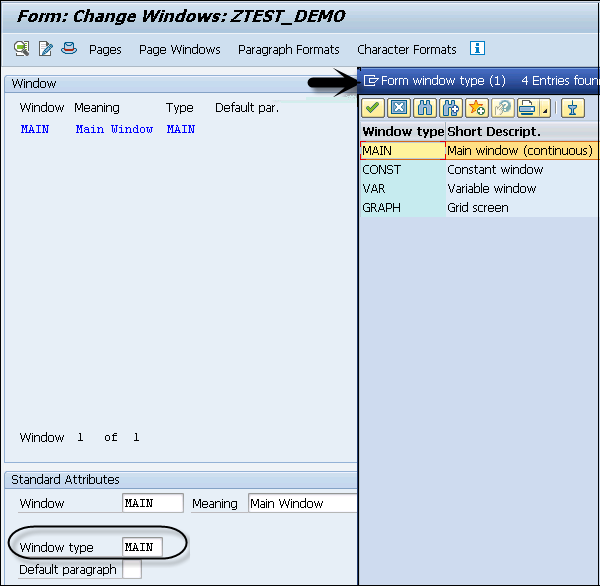The width and height of the screenshot is (600, 586).
Task: Open Page Windows
Action: coord(179,49)
